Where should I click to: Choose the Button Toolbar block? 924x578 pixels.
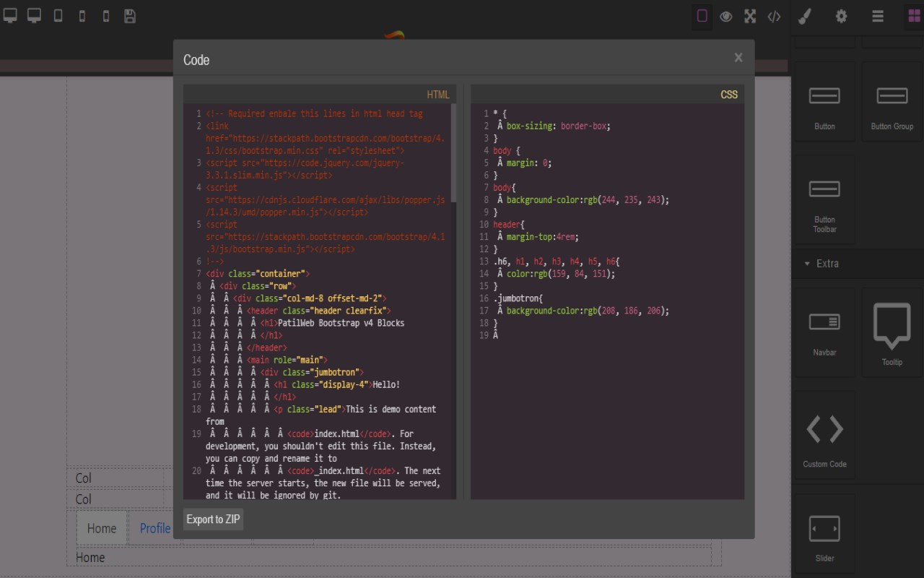pyautogui.click(x=824, y=199)
